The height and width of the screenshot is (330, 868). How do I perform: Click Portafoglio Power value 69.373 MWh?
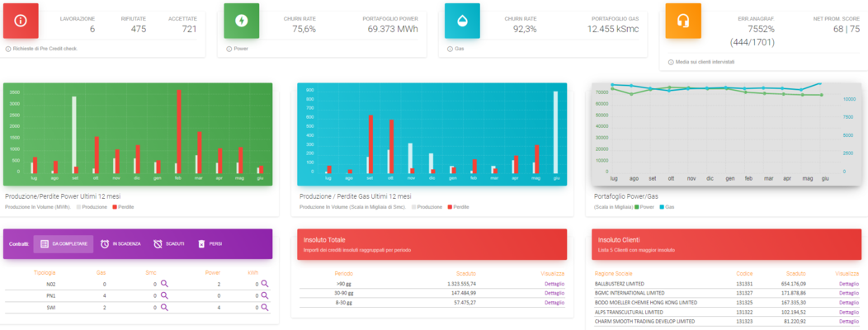[393, 30]
